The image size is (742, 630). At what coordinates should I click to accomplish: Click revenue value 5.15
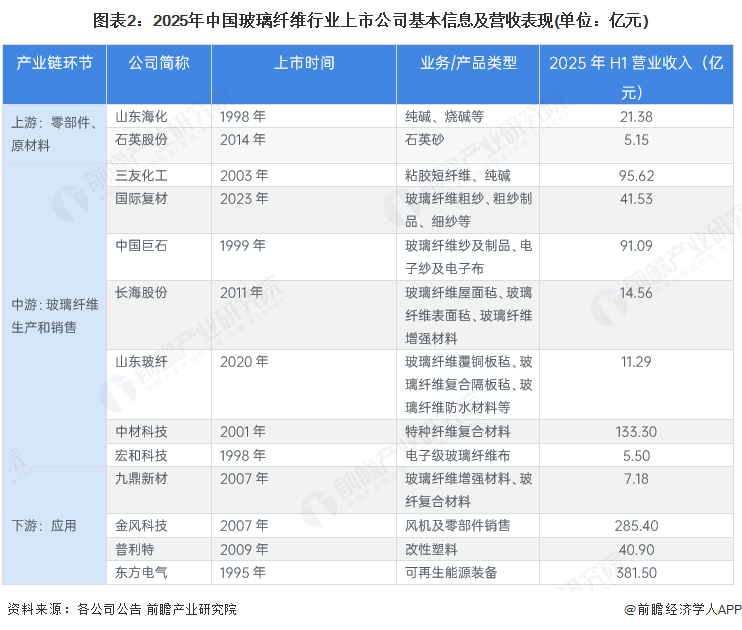636,140
